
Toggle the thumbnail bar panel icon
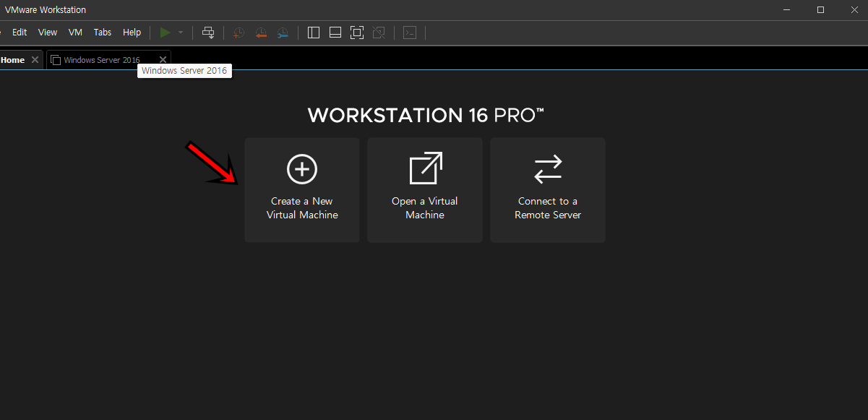pos(335,33)
